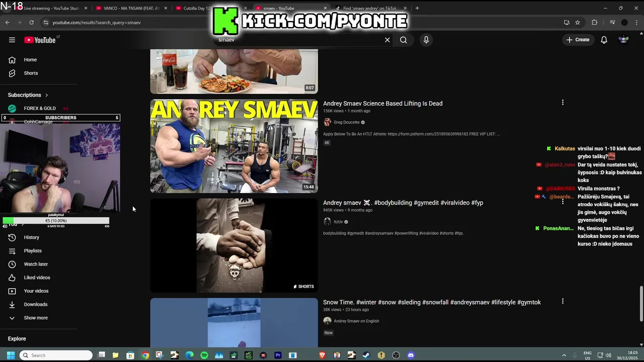Open ItzUv channel avatar
This screenshot has width=644, height=362.
(x=327, y=222)
